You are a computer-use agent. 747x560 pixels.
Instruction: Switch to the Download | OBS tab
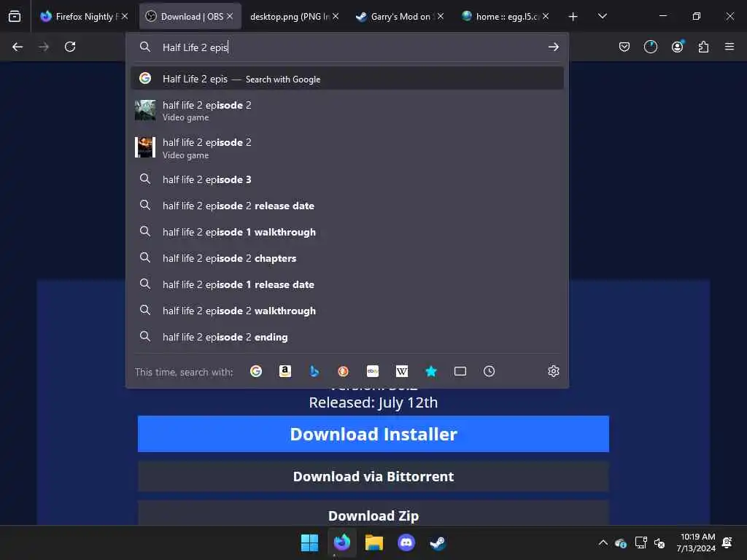[x=190, y=17]
